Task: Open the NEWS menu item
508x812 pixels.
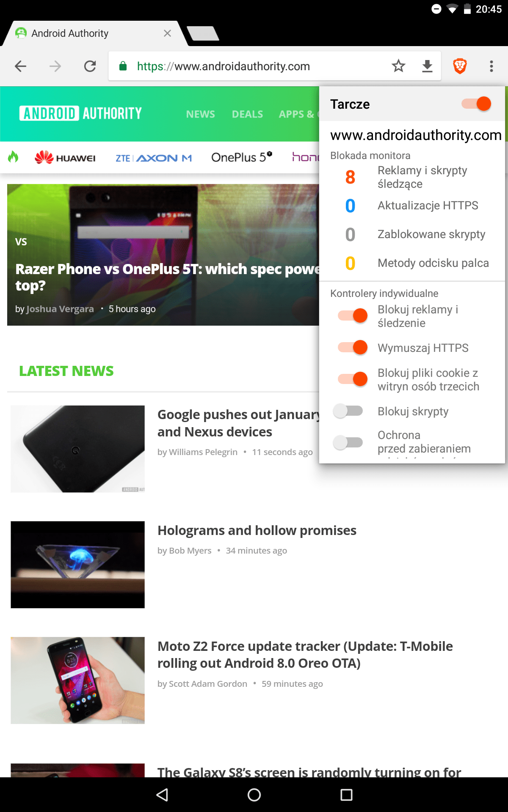Action: click(x=201, y=114)
